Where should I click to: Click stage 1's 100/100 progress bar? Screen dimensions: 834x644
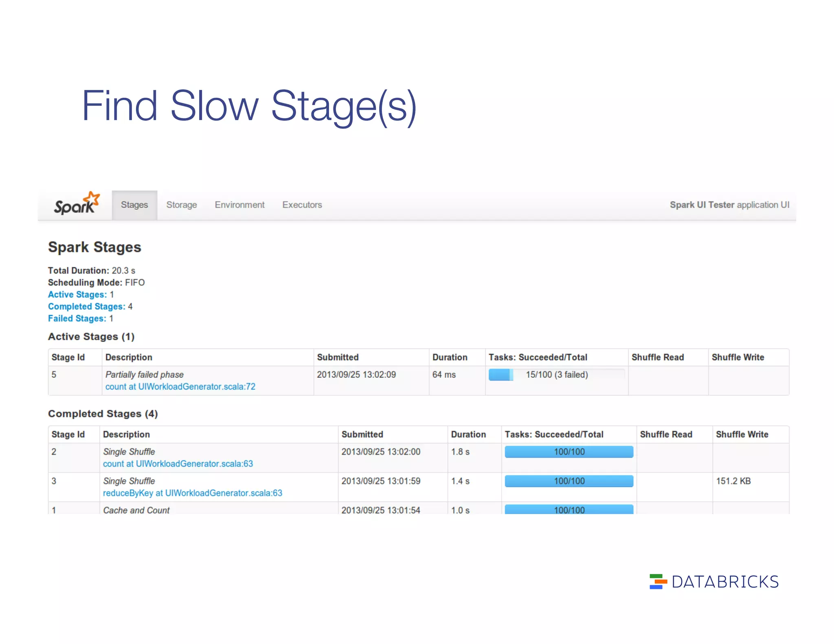point(569,509)
